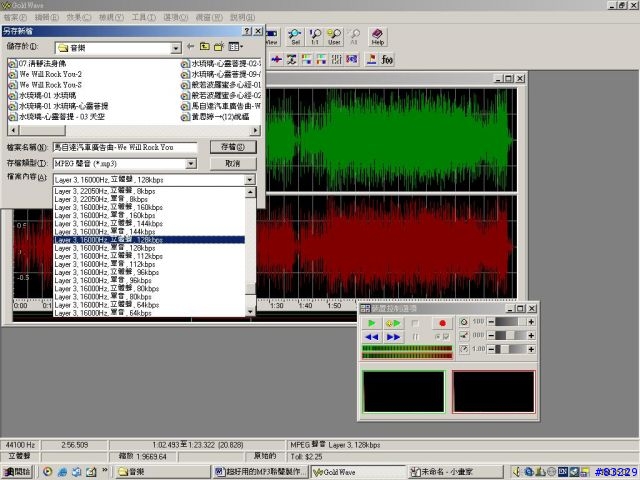The width and height of the screenshot is (640, 480).
Task: Select the 07 file in the list
Action: pyautogui.click(x=38, y=64)
